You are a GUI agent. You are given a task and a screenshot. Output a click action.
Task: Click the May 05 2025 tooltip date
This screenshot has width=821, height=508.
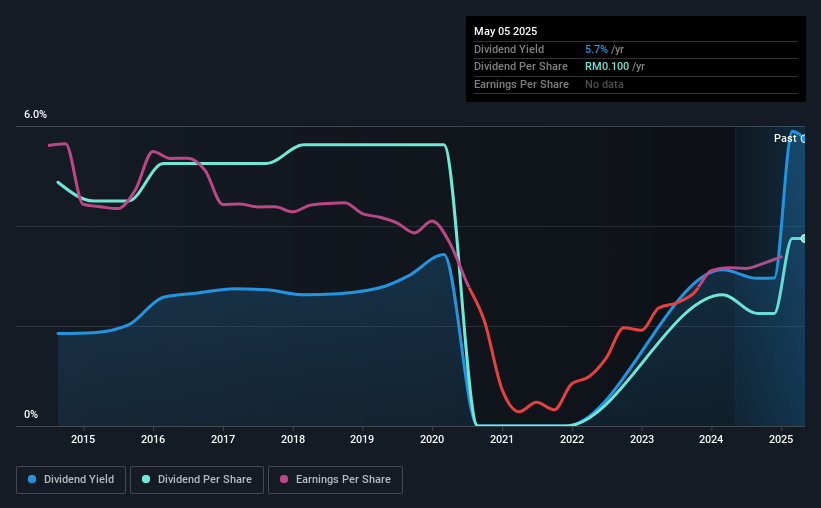505,31
